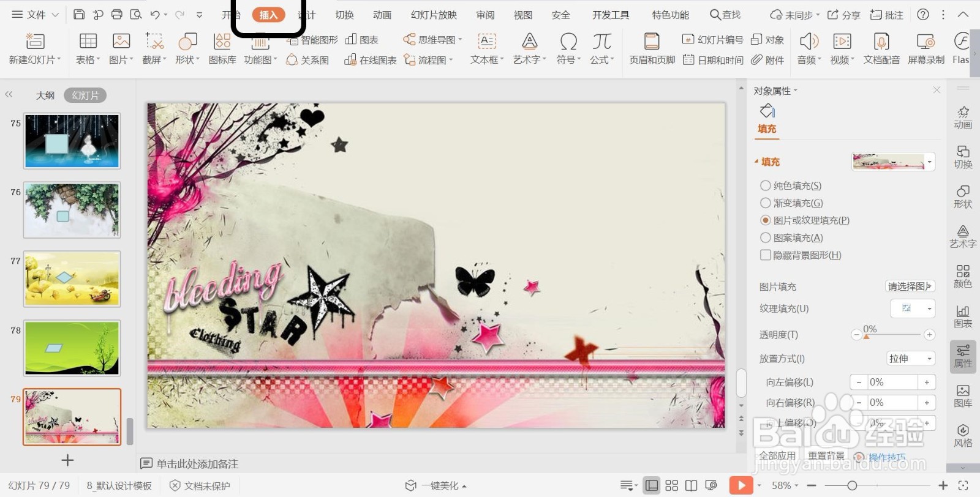The height and width of the screenshot is (497, 980).
Task: Start 屏幕录制 screen recording
Action: click(926, 49)
